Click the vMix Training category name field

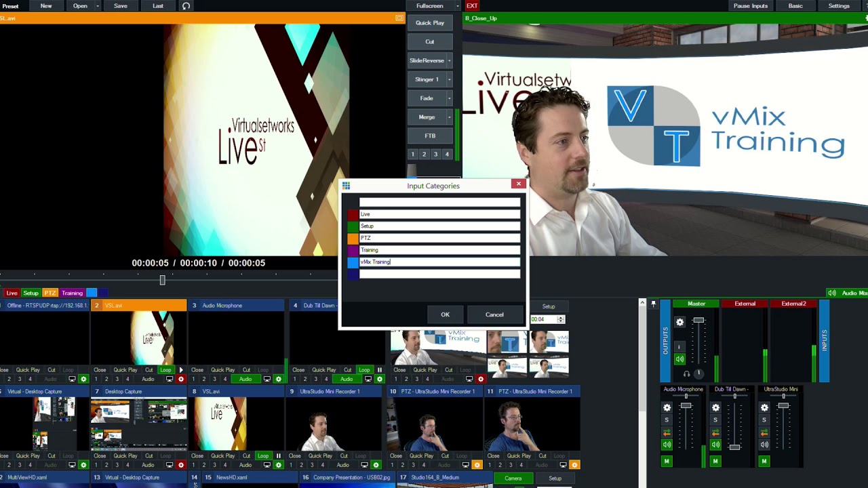tap(439, 262)
